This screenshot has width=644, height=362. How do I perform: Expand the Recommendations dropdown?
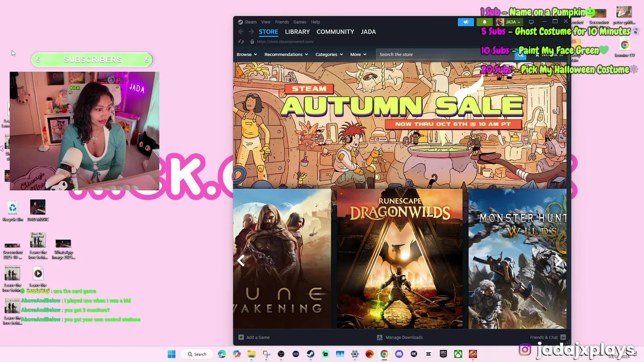(286, 54)
